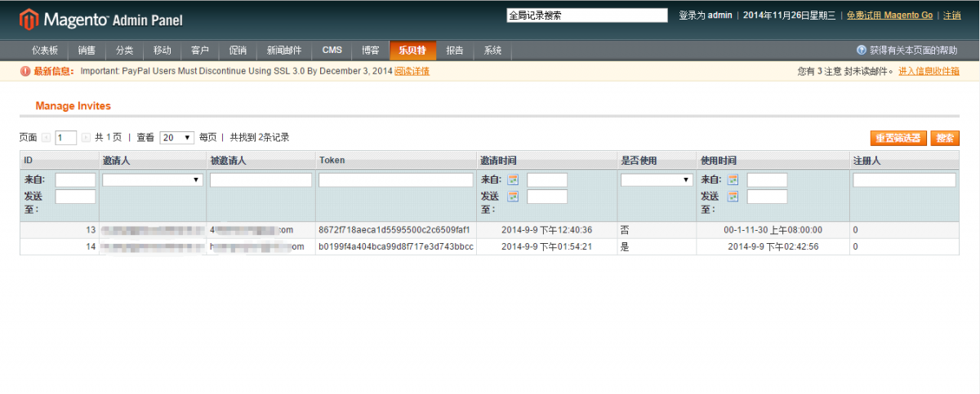Open calendar for 邀请时间 发送至 date
This screenshot has width=980, height=394.
[x=513, y=196]
